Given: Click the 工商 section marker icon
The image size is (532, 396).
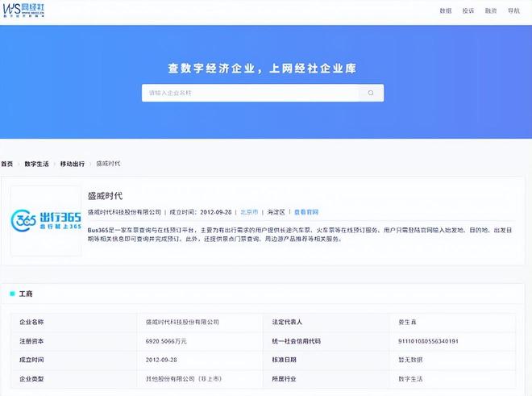Looking at the screenshot, I should coord(12,294).
